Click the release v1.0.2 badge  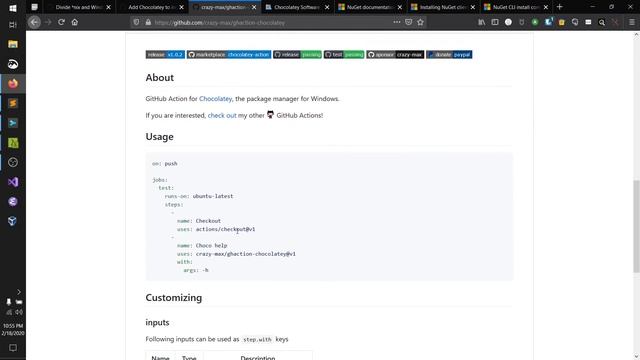pos(165,54)
